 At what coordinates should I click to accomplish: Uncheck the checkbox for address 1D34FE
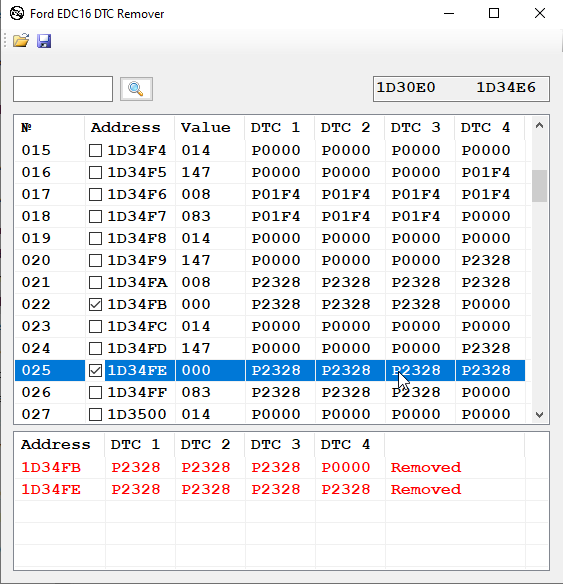coord(95,370)
